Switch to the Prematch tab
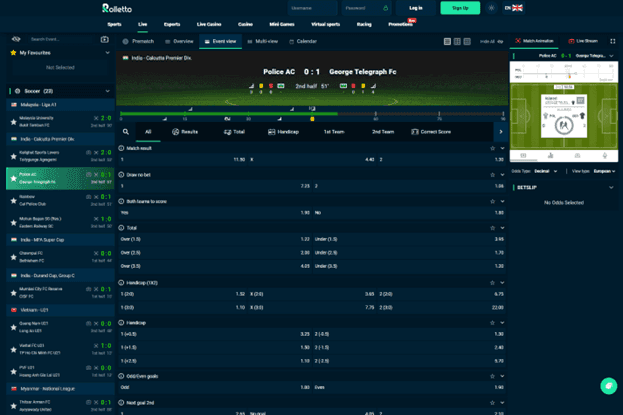Viewport: 623px width, 415px height. point(138,41)
